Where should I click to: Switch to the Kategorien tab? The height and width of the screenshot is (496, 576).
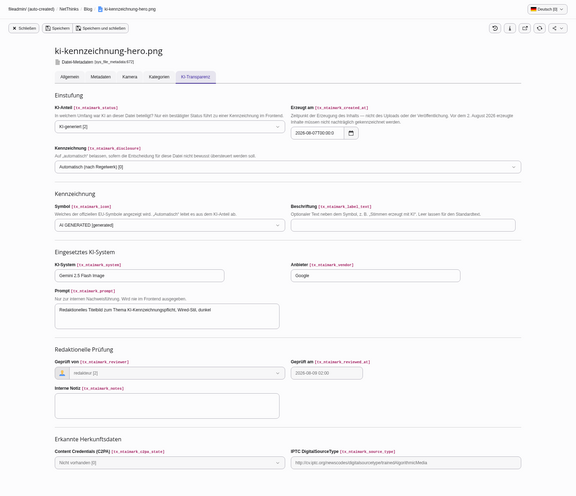pyautogui.click(x=159, y=77)
